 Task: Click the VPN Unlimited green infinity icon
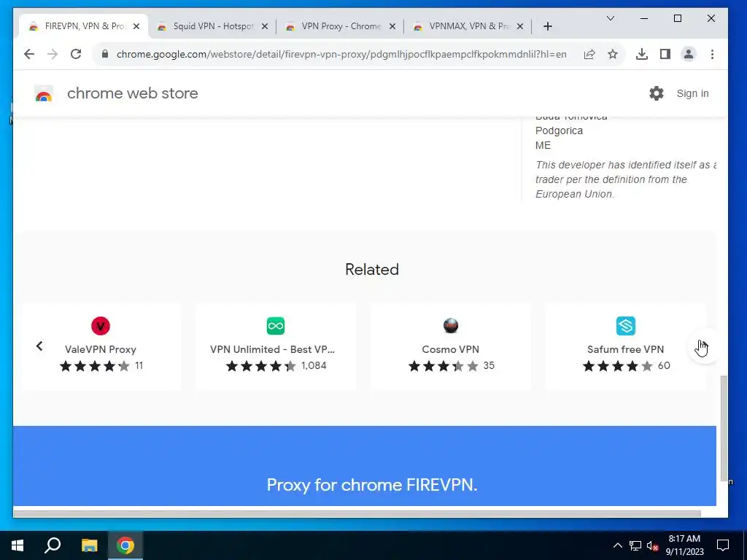[x=275, y=326]
